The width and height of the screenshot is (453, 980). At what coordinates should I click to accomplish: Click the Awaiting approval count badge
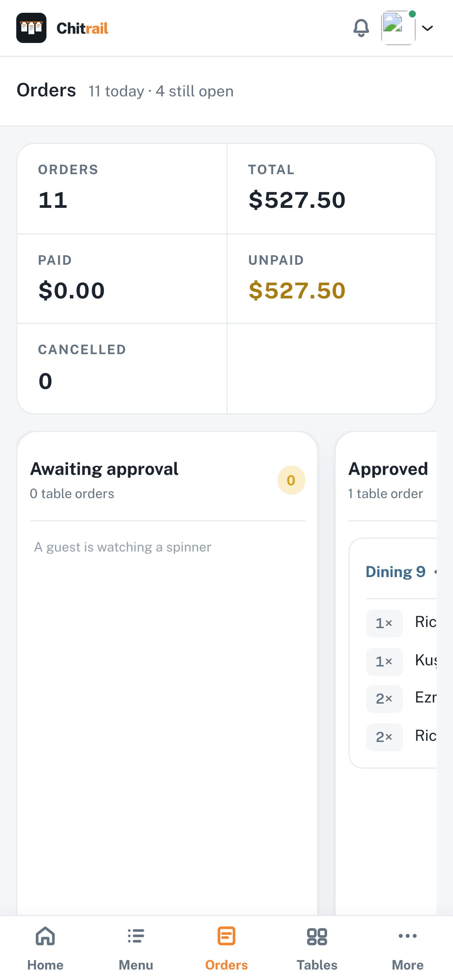(291, 480)
